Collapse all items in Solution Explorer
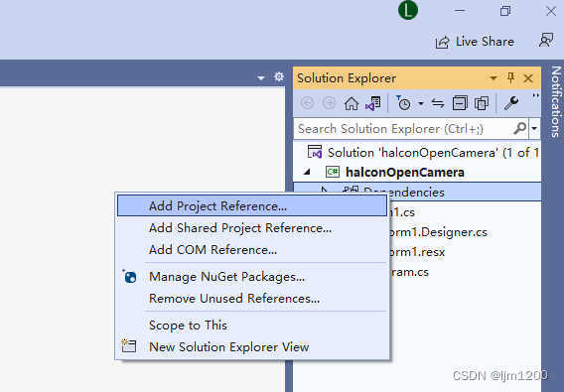This screenshot has width=564, height=392. [x=460, y=103]
